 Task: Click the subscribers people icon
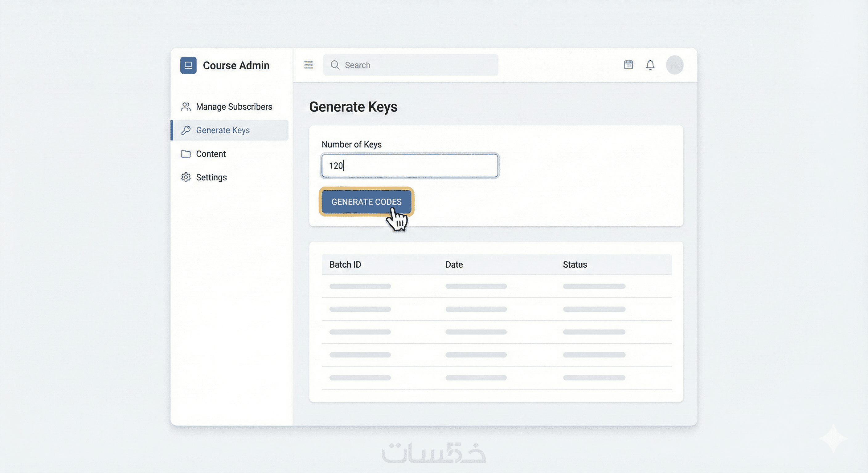tap(186, 107)
